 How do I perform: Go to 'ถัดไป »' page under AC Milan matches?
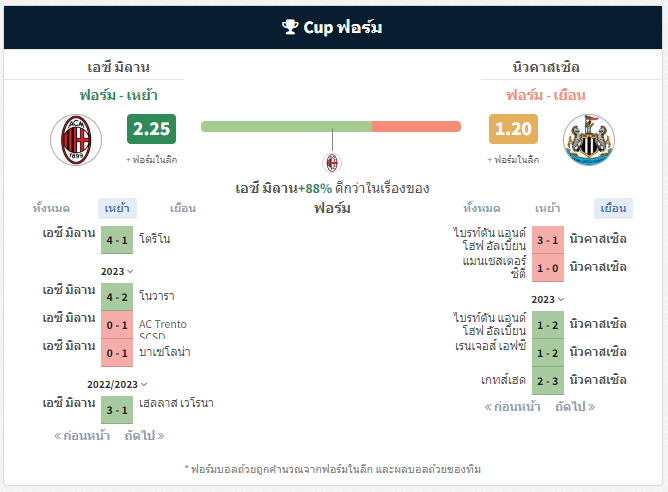144,436
